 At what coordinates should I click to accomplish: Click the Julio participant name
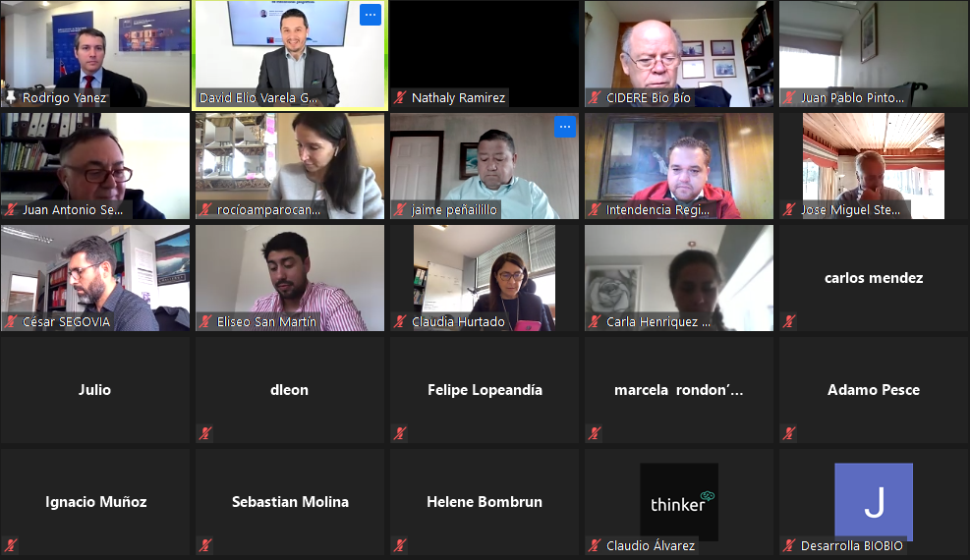point(94,390)
